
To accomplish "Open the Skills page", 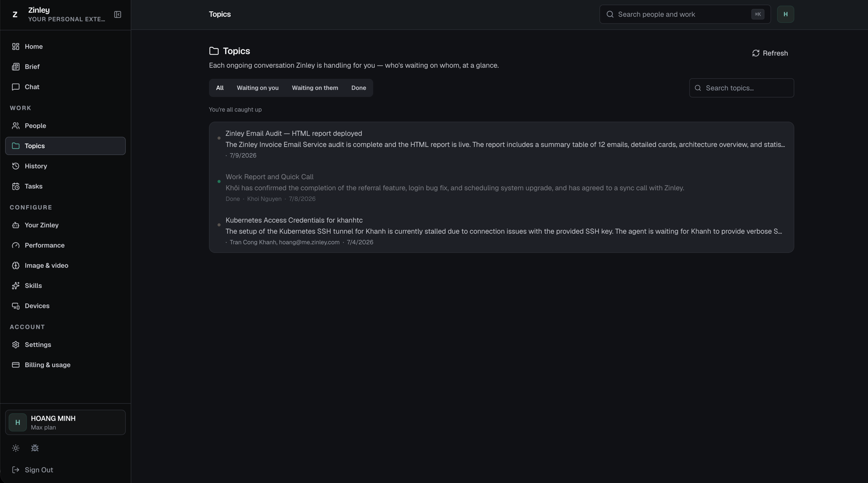I will pyautogui.click(x=65, y=286).
